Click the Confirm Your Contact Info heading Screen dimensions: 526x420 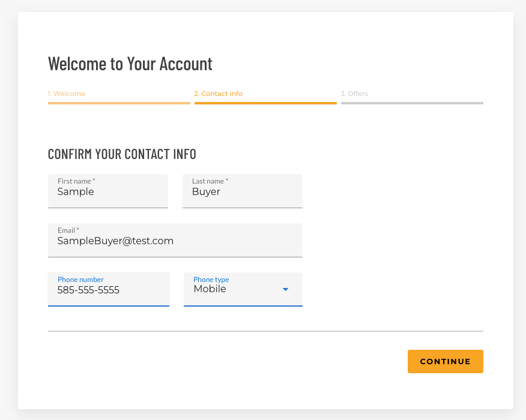click(122, 154)
